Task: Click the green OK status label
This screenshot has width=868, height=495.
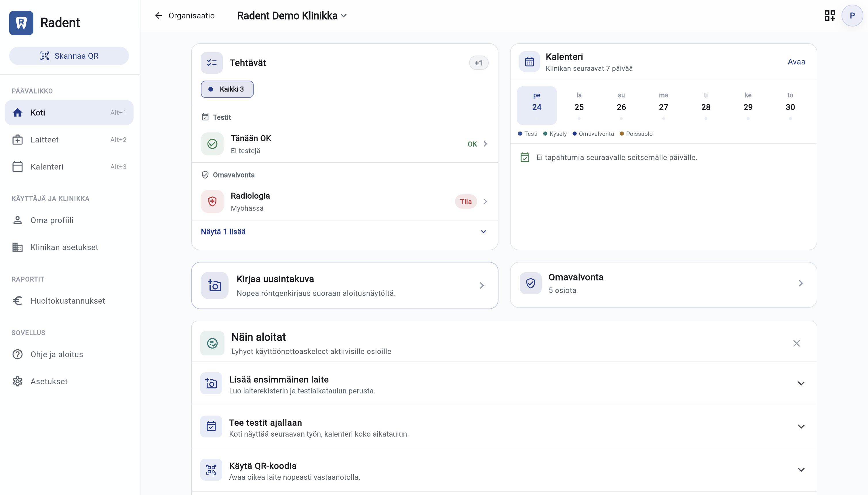Action: pos(472,144)
